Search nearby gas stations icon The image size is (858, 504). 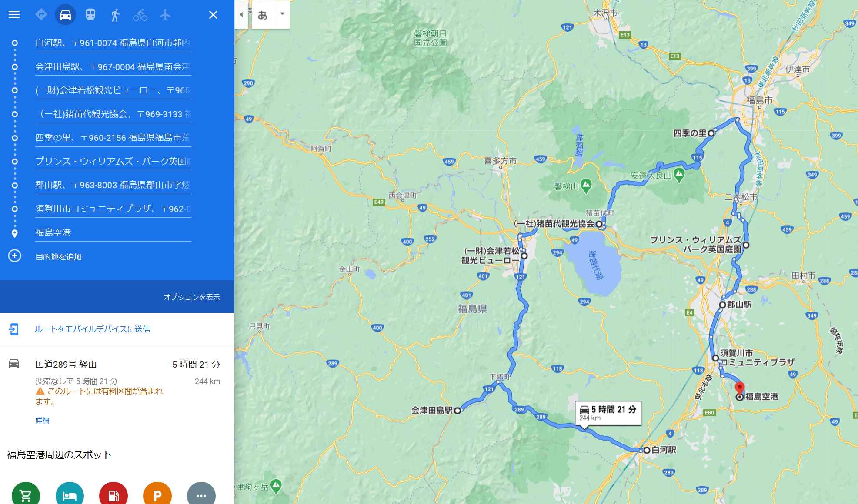tap(114, 494)
